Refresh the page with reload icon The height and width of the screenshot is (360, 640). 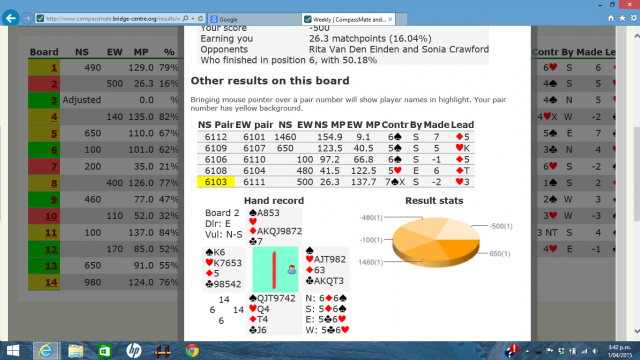[200, 19]
